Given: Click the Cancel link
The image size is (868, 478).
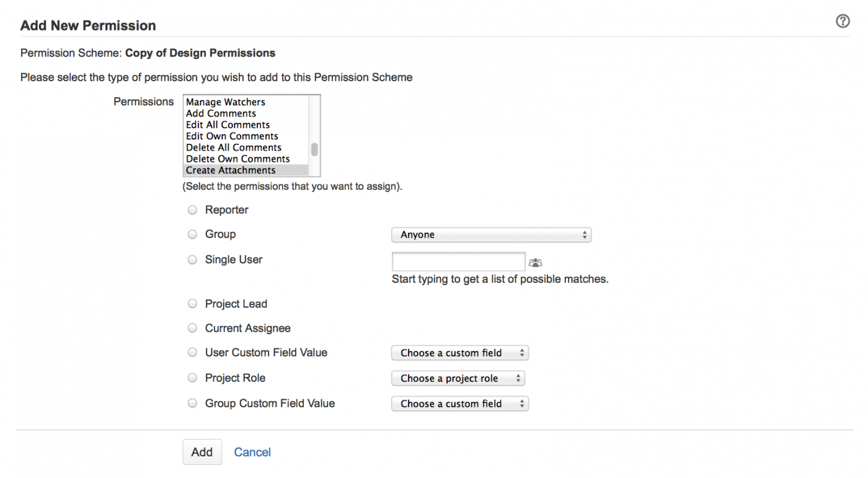Looking at the screenshot, I should 252,452.
